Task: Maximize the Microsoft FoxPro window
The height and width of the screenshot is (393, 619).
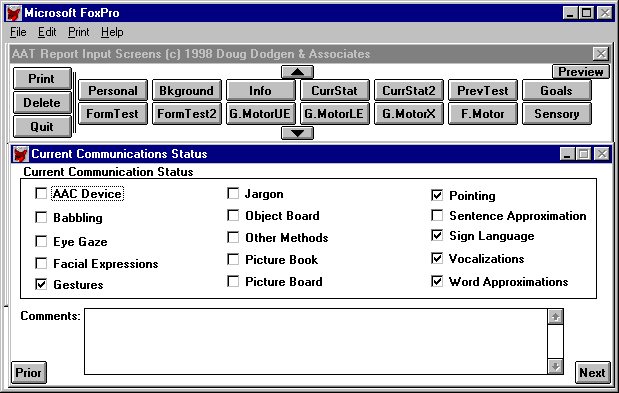Action: click(x=587, y=13)
